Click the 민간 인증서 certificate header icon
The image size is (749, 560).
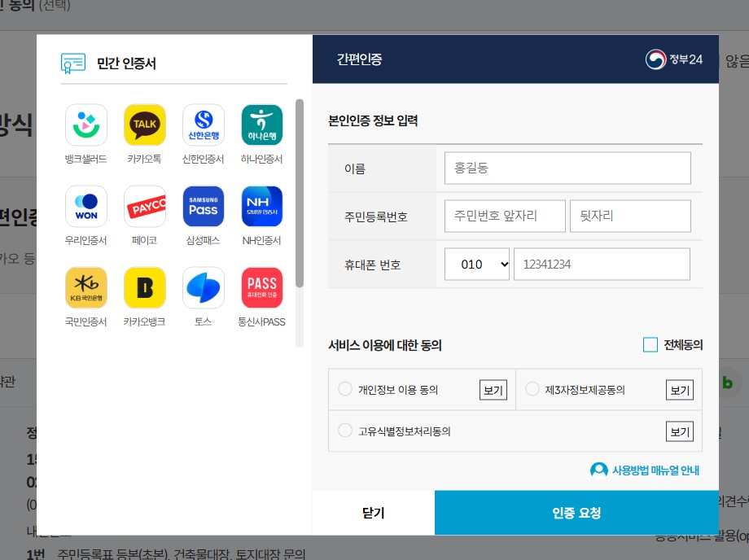coord(73,63)
